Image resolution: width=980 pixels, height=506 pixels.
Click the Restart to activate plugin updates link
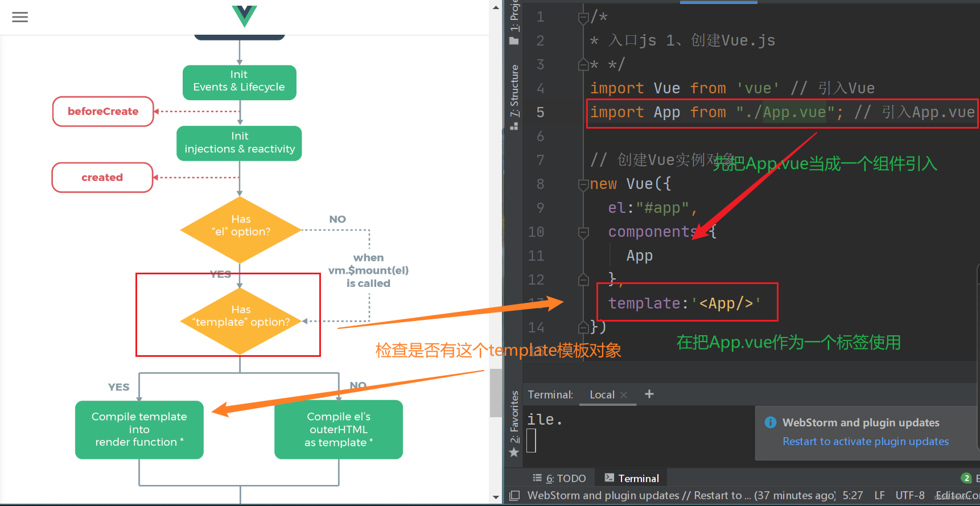(866, 441)
